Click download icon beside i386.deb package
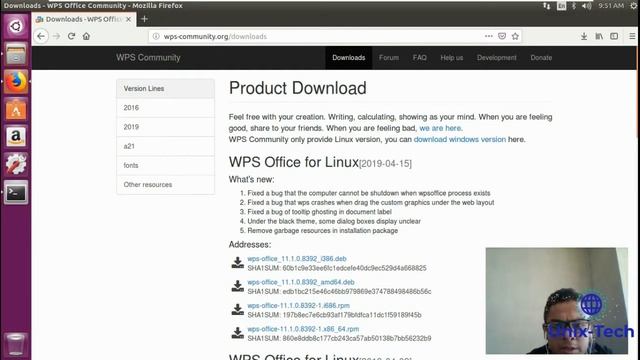Viewport: 640px width, 360px height. (238, 262)
